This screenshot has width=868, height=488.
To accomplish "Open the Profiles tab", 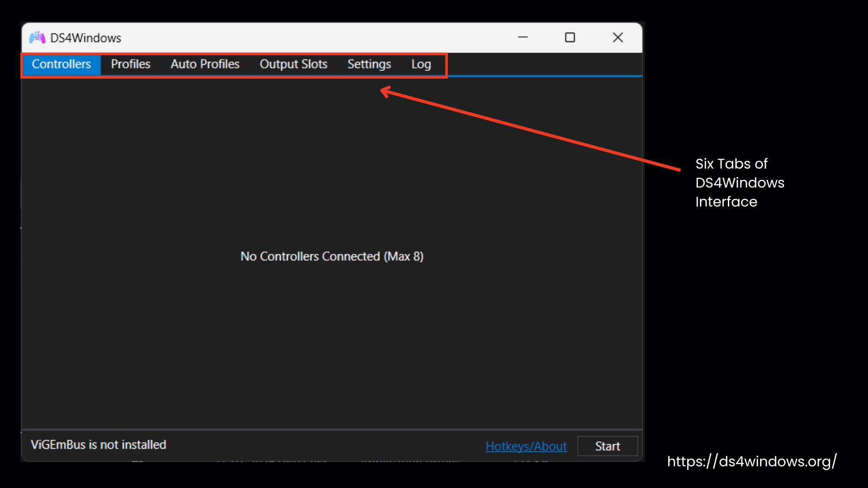I will click(x=131, y=64).
